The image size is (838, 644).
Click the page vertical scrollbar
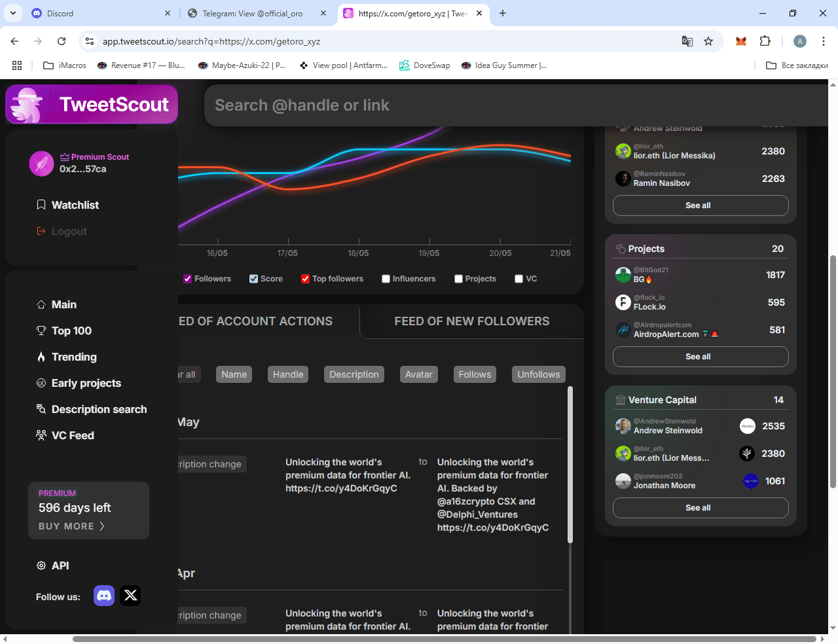point(833,372)
